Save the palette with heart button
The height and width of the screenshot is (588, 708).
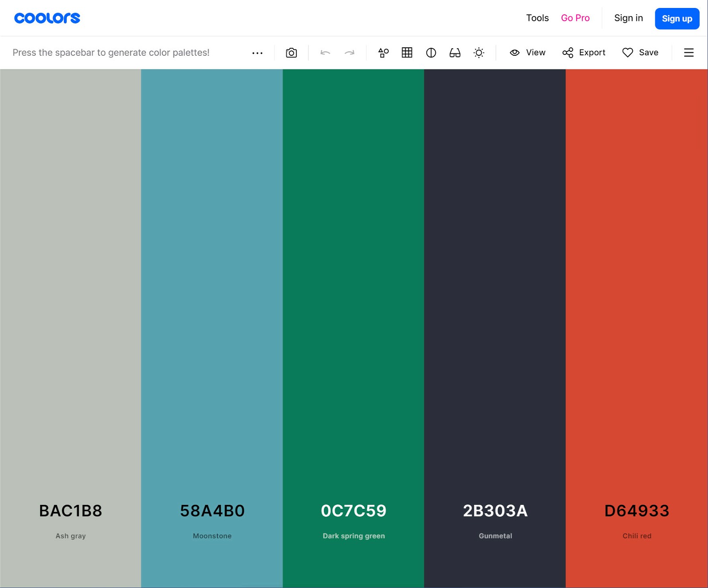pyautogui.click(x=640, y=53)
